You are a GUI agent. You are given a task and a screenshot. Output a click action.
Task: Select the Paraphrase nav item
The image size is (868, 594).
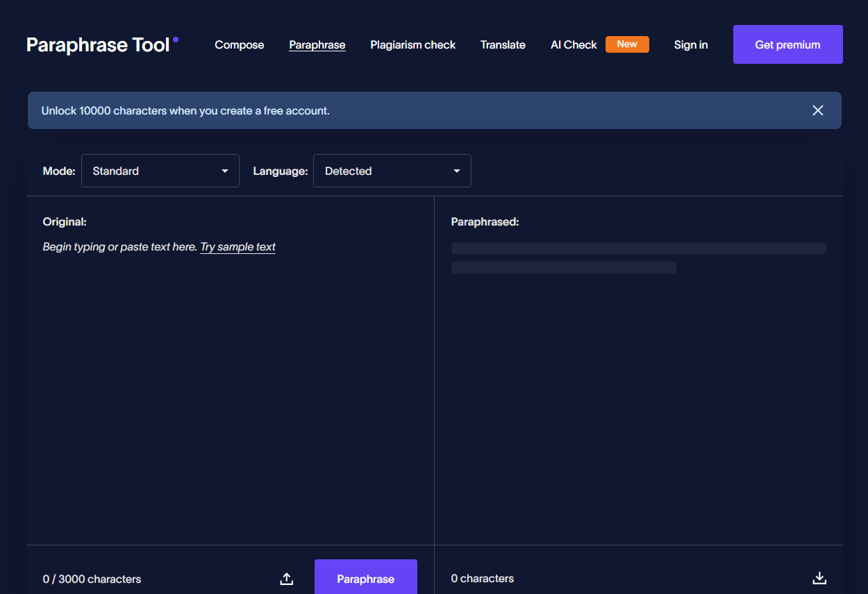click(317, 45)
